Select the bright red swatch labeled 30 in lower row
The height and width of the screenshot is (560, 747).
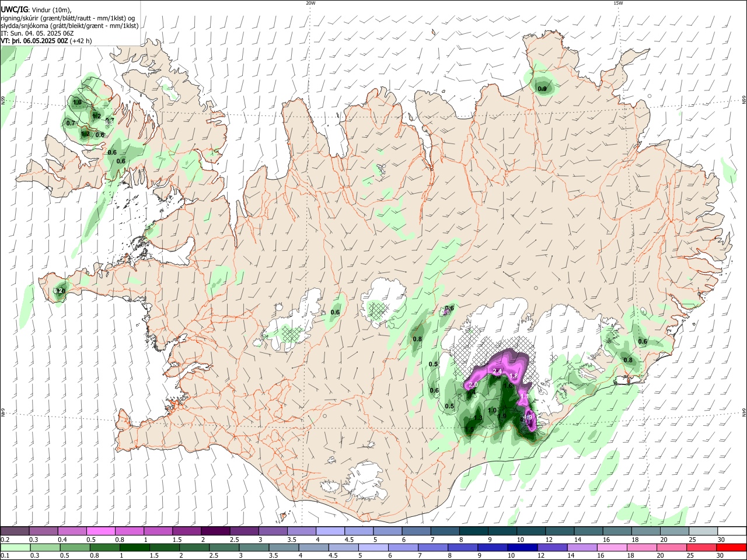pos(732,548)
